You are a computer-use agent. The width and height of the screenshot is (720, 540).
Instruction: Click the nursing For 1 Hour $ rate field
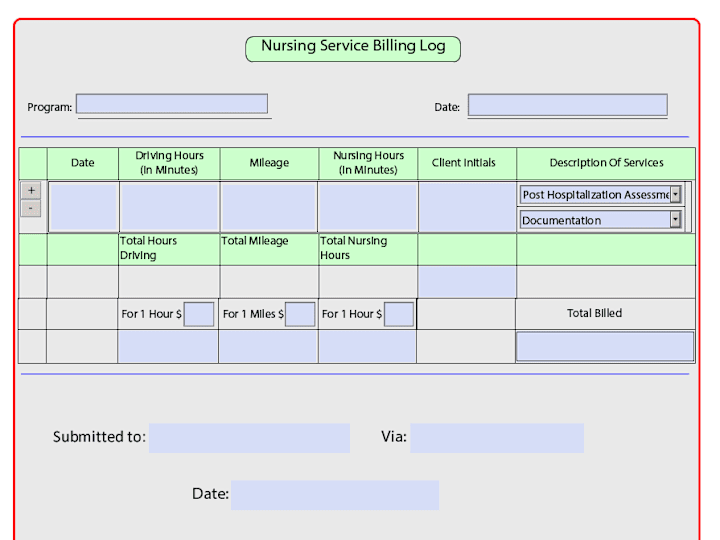click(x=399, y=314)
